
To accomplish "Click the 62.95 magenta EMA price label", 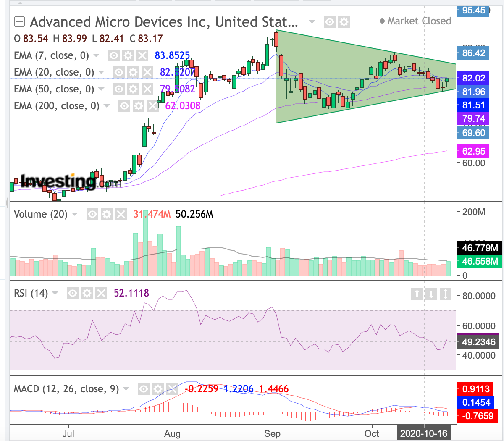I will (x=473, y=151).
